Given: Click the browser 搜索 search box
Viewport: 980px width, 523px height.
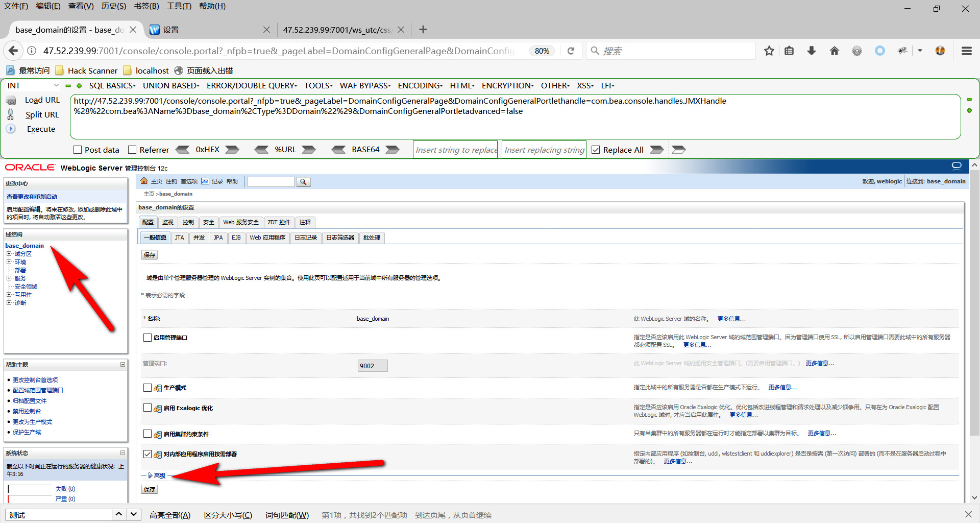Looking at the screenshot, I should (x=671, y=51).
